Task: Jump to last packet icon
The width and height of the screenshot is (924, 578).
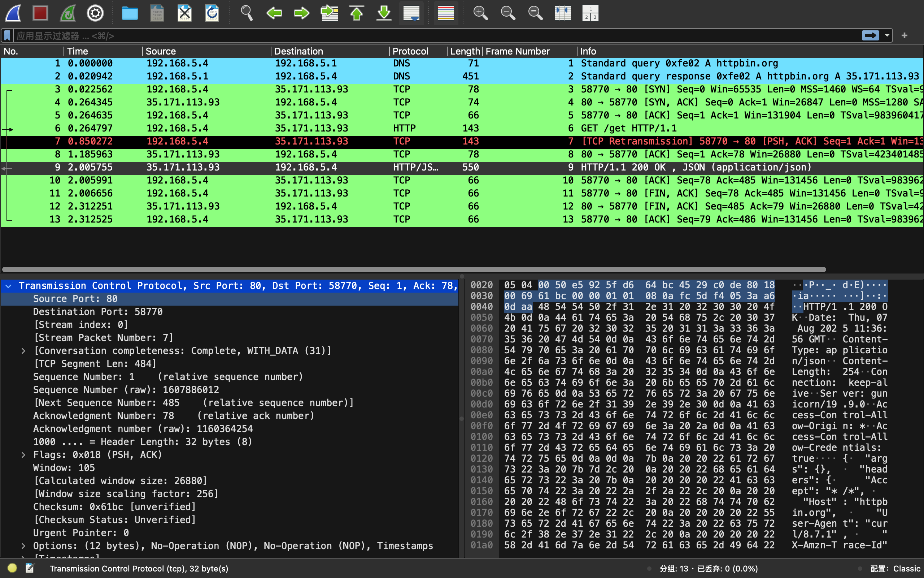Action: coord(384,13)
